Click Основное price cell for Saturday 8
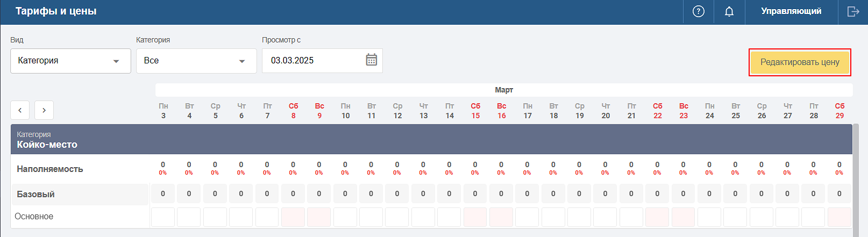Screen dimensions: 868x237 [x=293, y=217]
